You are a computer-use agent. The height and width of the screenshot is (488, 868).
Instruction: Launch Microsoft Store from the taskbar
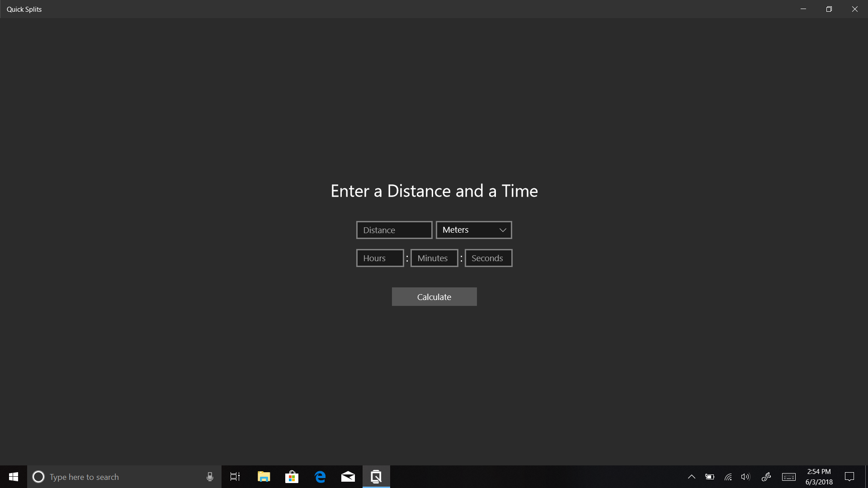coord(292,477)
